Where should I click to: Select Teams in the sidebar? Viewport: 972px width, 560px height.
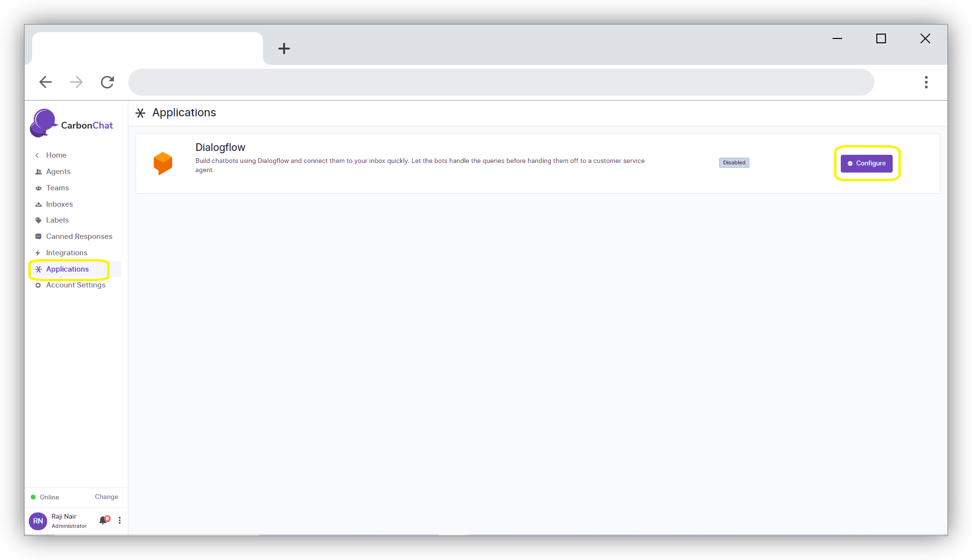click(57, 188)
